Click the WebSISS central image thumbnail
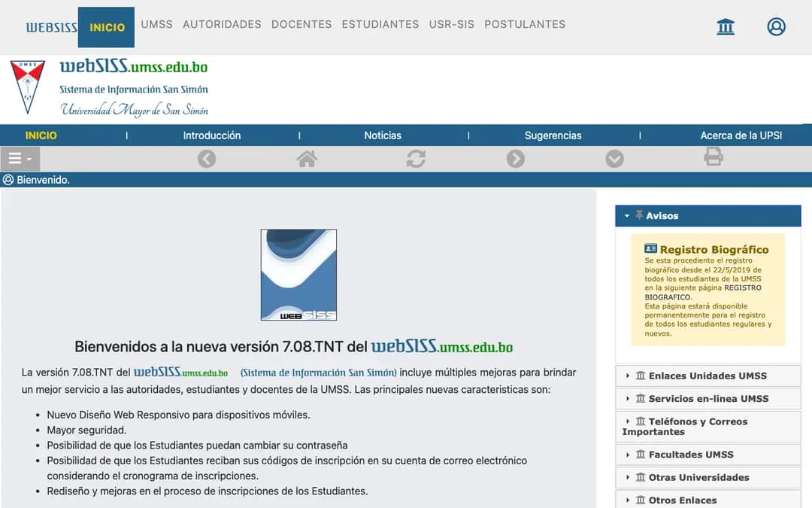The height and width of the screenshot is (508, 812). tap(298, 275)
